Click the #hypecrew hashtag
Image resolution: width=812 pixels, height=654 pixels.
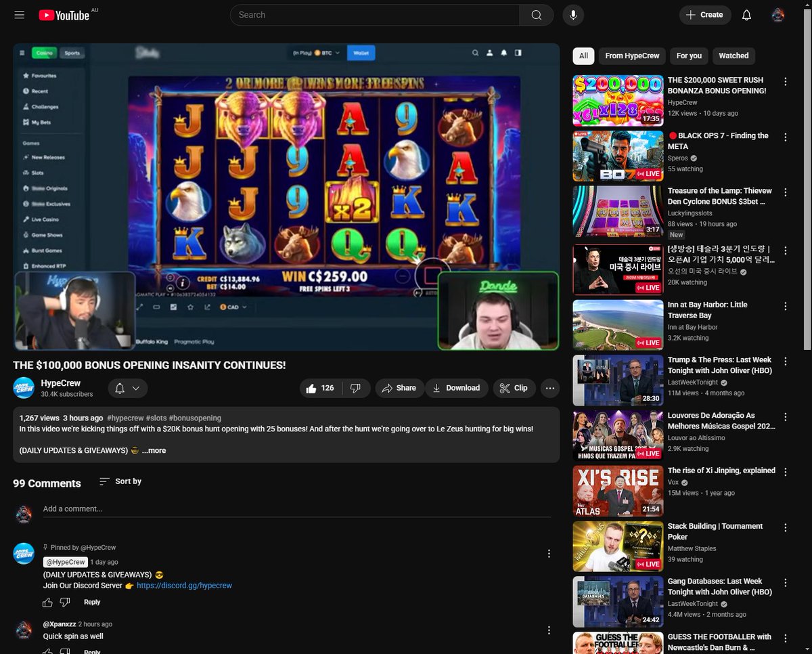(x=125, y=418)
